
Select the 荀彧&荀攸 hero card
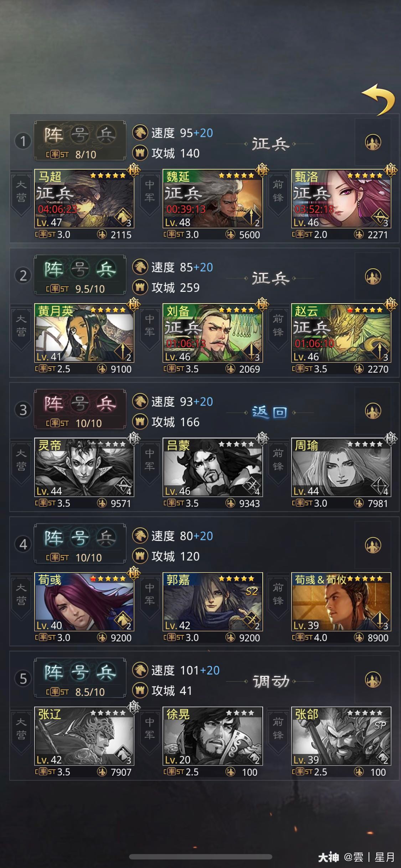[x=341, y=607]
